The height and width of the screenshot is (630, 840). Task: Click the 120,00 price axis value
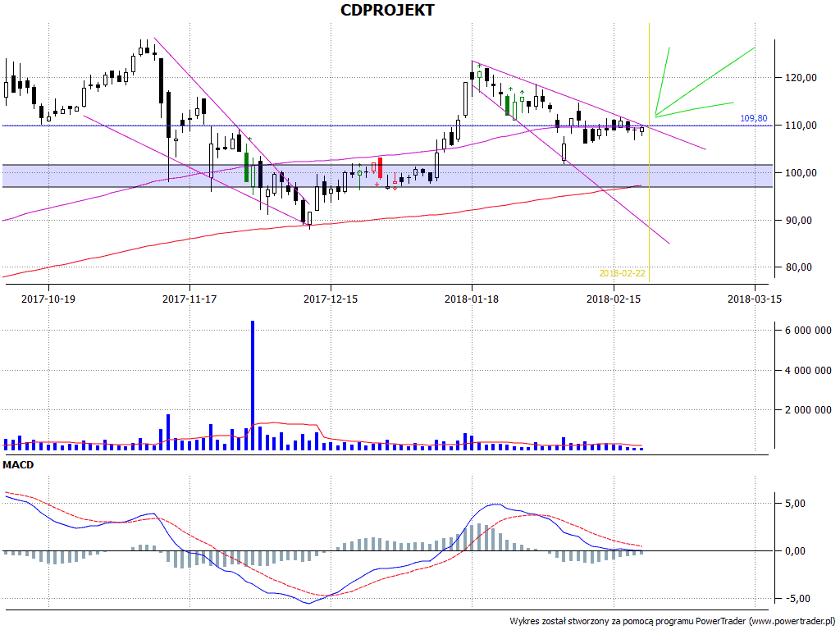pyautogui.click(x=801, y=78)
